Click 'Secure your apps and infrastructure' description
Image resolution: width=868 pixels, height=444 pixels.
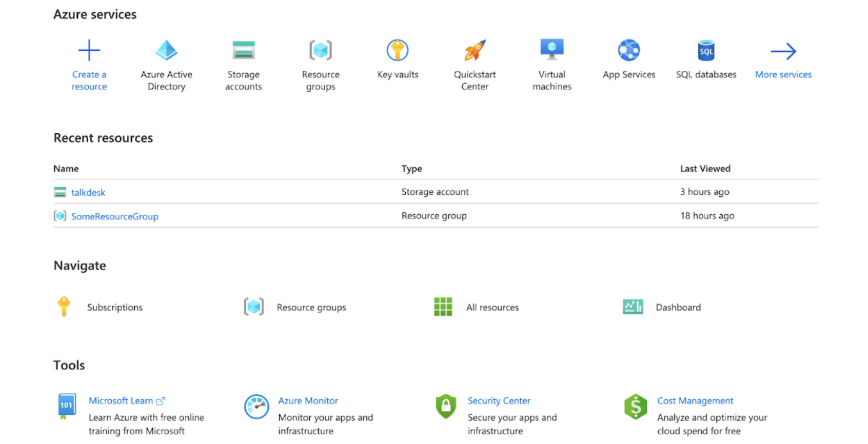(x=512, y=424)
